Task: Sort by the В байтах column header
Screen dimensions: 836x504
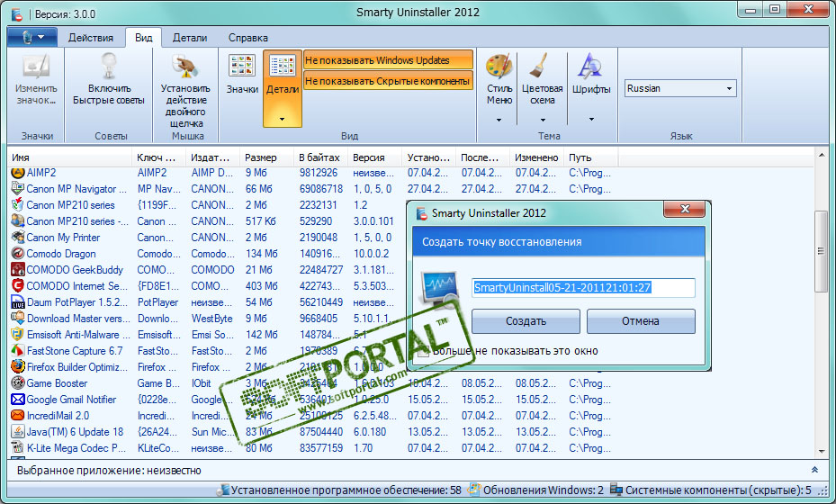Action: 320,157
